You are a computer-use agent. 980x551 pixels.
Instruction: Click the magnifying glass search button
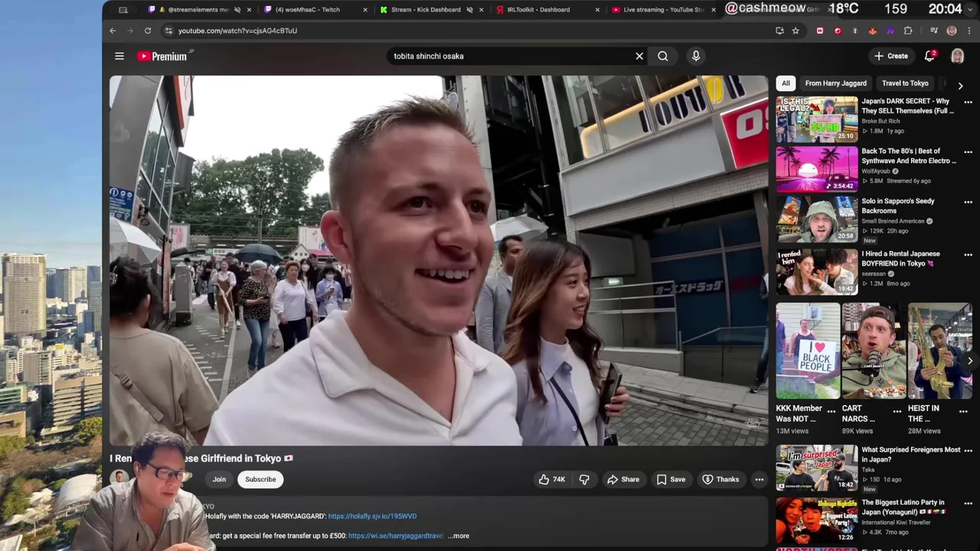[663, 56]
